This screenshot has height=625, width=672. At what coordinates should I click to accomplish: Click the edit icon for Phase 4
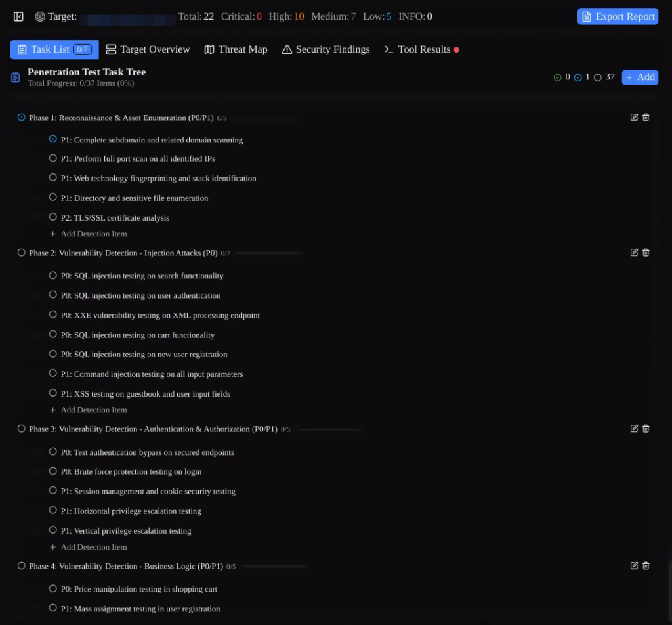click(x=634, y=566)
